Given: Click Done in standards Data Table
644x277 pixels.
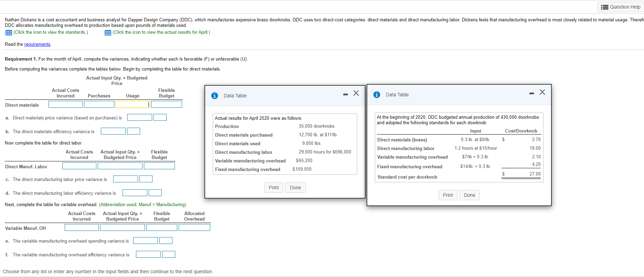Looking at the screenshot, I should pos(469,195).
